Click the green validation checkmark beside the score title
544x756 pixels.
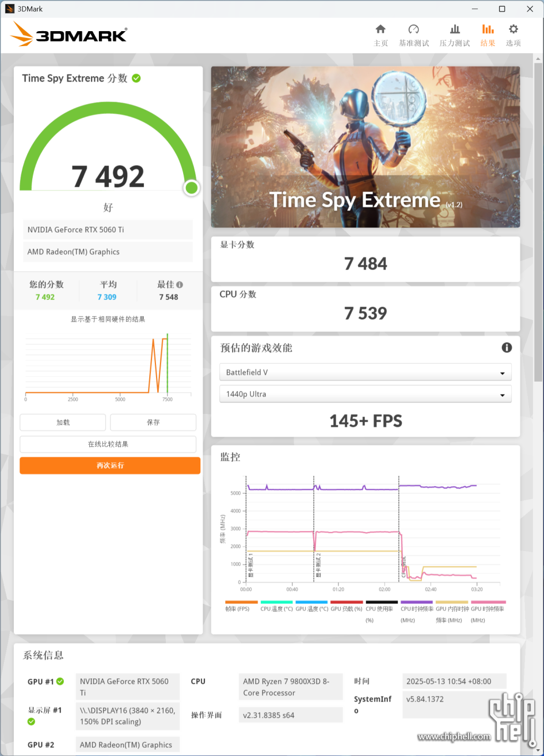[x=136, y=78]
